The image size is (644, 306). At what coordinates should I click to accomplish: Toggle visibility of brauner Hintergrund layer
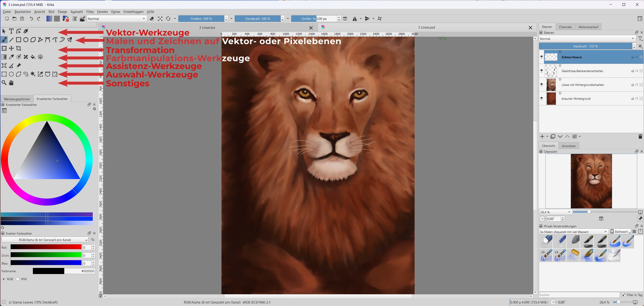click(x=542, y=99)
